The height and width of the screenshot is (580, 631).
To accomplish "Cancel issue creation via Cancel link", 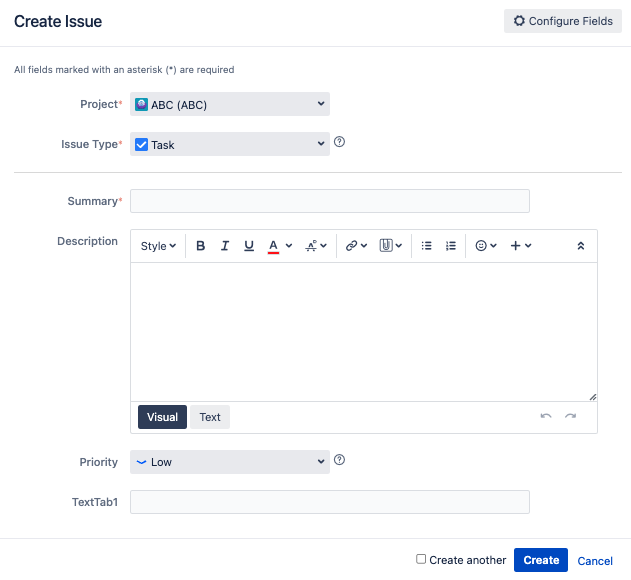I will point(595,561).
